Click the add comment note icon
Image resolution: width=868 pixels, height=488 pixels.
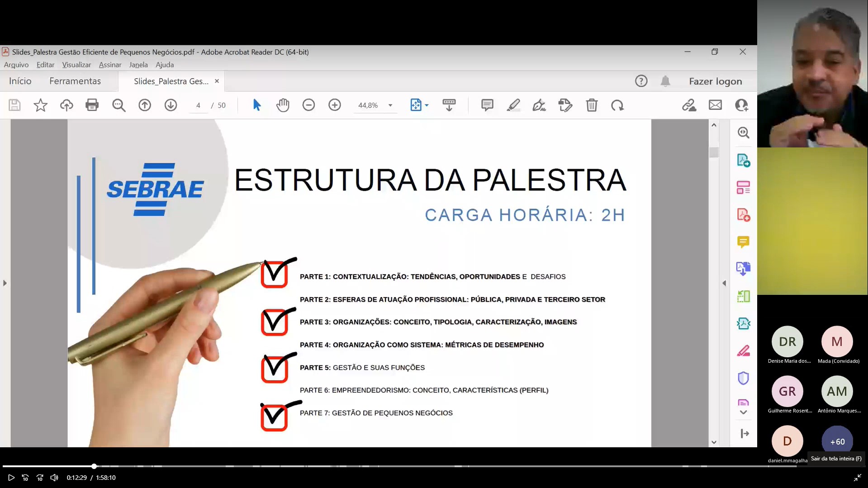[x=487, y=105]
